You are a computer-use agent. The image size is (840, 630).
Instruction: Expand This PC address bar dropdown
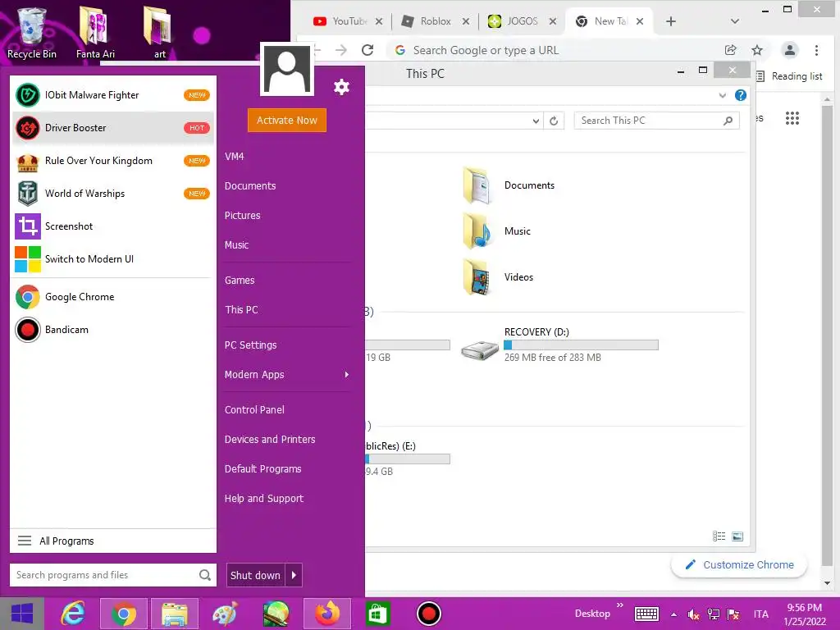pos(536,121)
